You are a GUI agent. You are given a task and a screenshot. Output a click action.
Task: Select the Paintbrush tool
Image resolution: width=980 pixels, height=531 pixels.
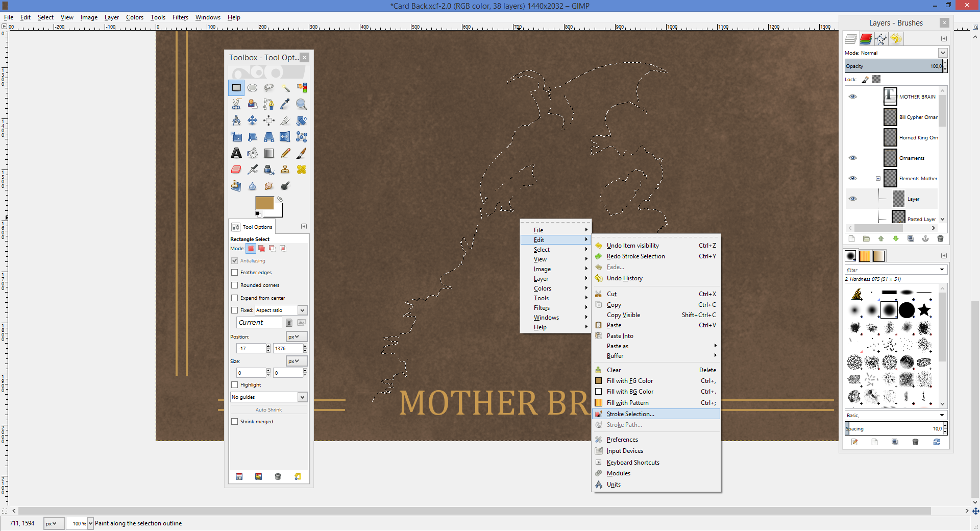[302, 153]
